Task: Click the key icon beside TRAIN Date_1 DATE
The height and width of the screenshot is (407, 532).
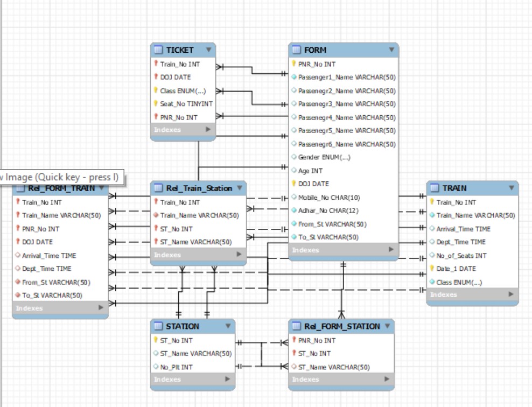Action: pos(432,268)
